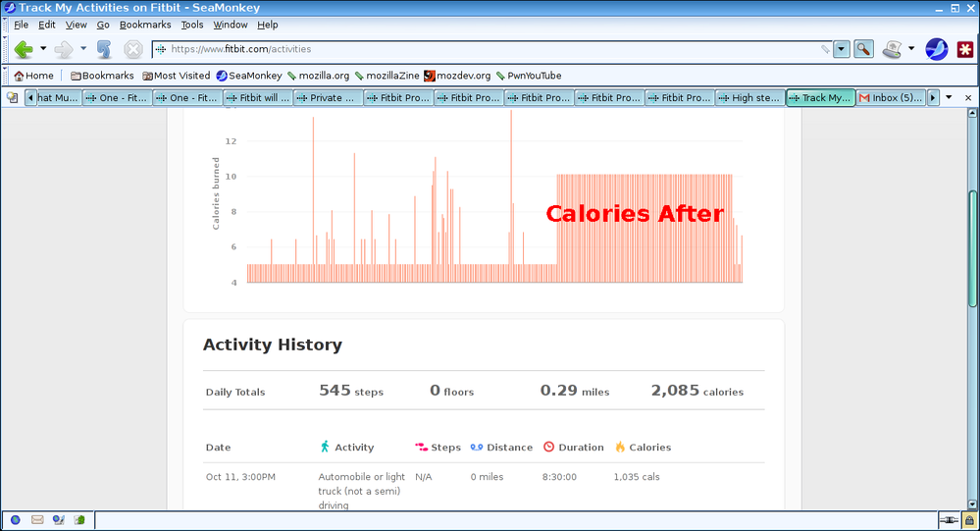Open the Most Visited bookmark folder

tap(177, 76)
